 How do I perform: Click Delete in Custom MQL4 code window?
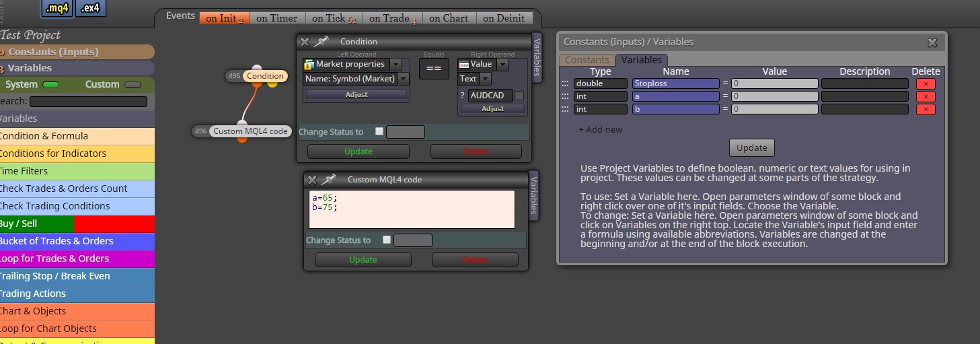click(476, 260)
